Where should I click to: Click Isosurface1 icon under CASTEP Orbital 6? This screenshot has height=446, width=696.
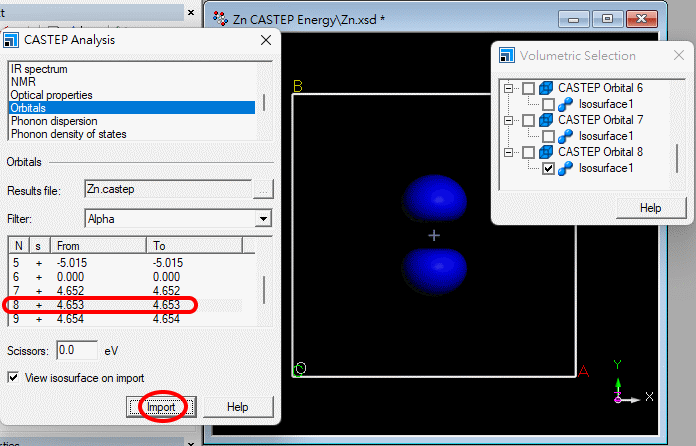566,104
